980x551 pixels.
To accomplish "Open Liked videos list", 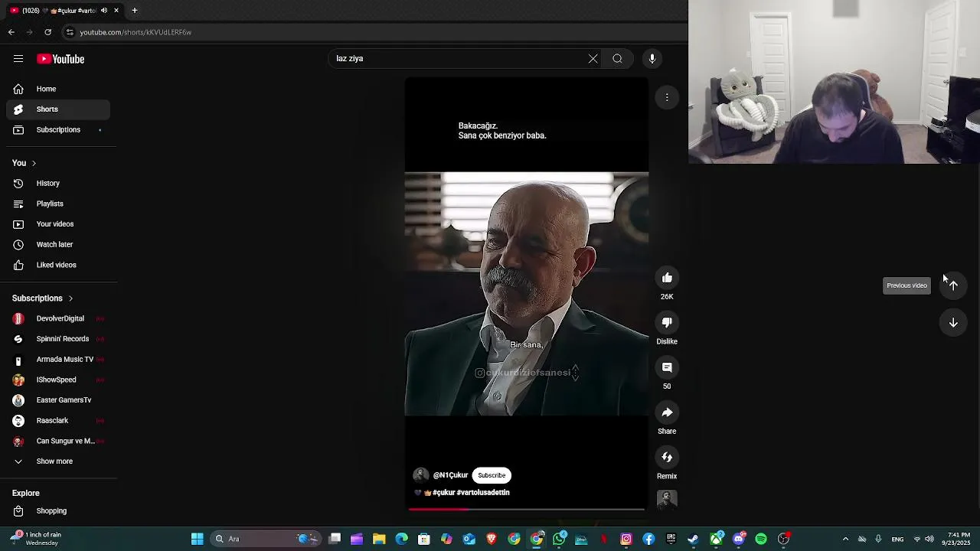I will click(x=58, y=265).
